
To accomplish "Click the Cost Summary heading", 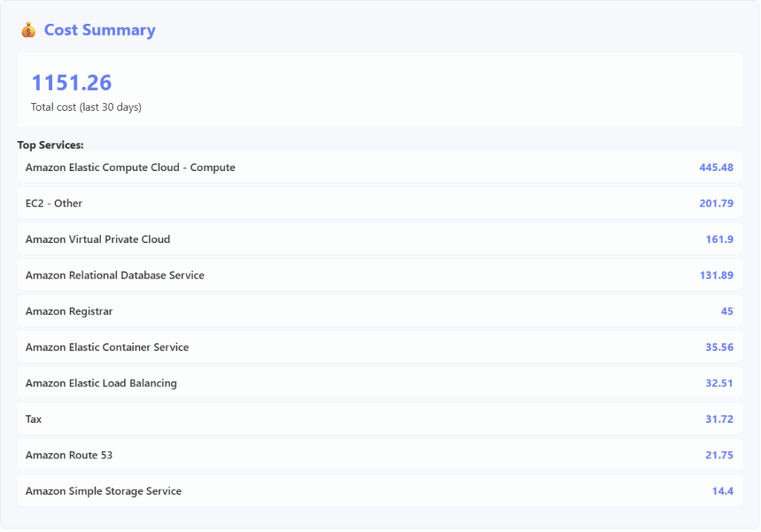I will (100, 30).
